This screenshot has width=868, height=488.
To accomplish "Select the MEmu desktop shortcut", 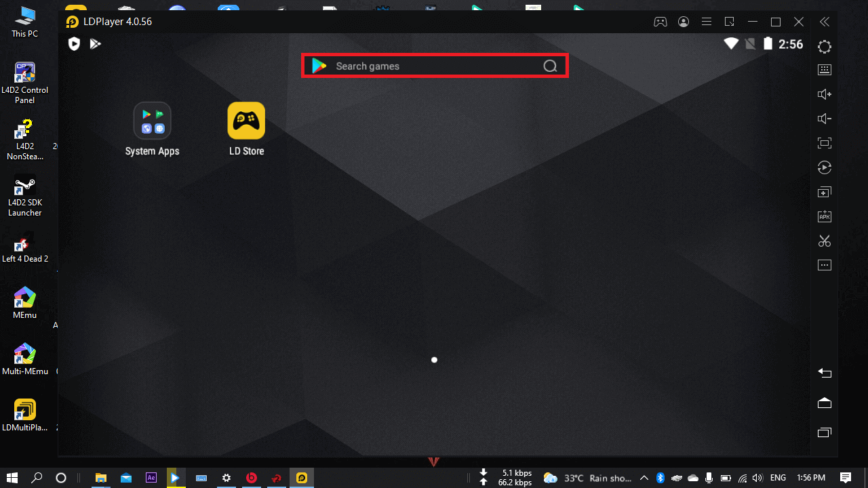I will (24, 302).
